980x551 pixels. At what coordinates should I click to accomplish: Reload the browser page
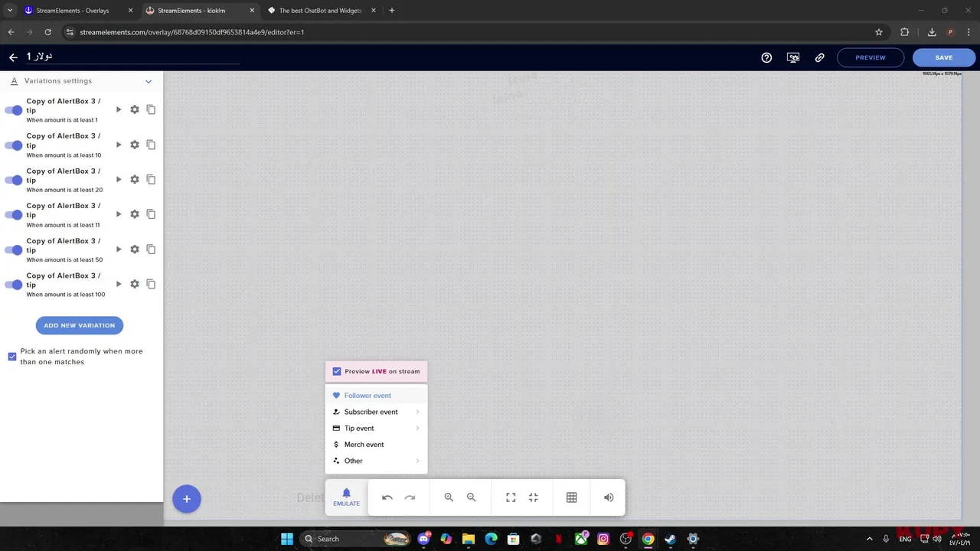[x=47, y=32]
